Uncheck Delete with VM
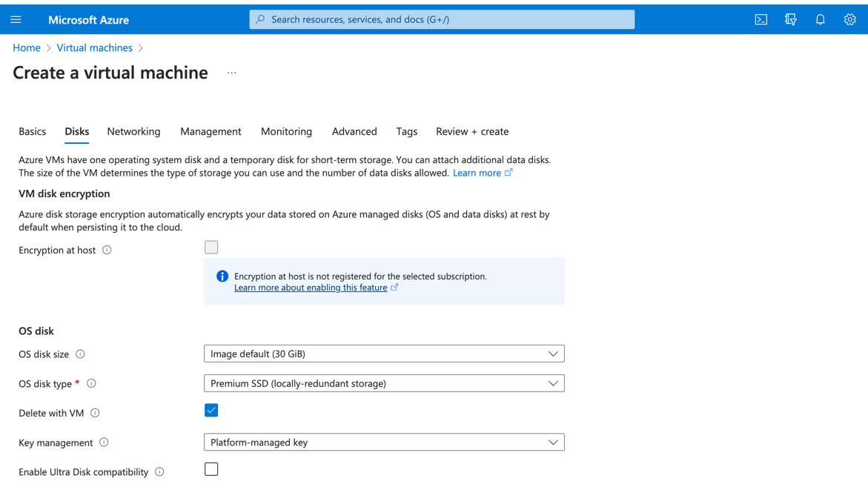 (x=211, y=410)
